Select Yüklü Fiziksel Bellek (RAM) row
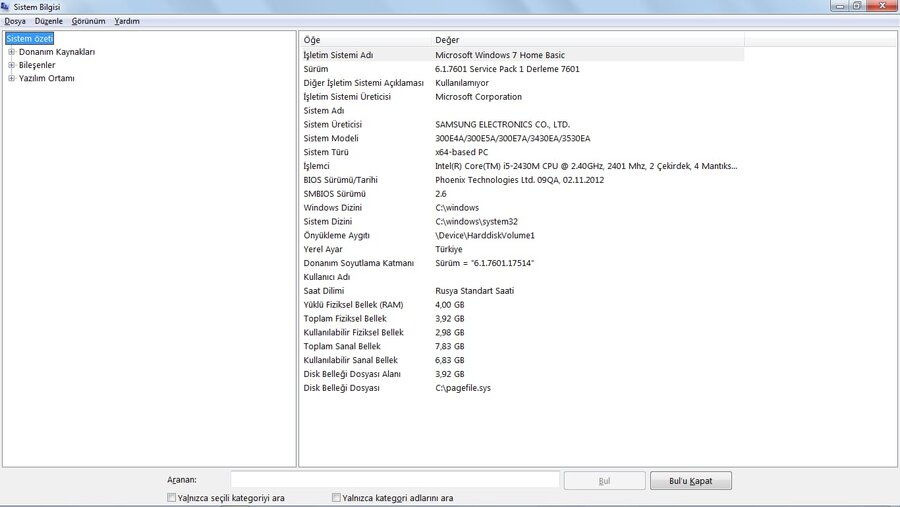Image resolution: width=900 pixels, height=507 pixels. 522,304
